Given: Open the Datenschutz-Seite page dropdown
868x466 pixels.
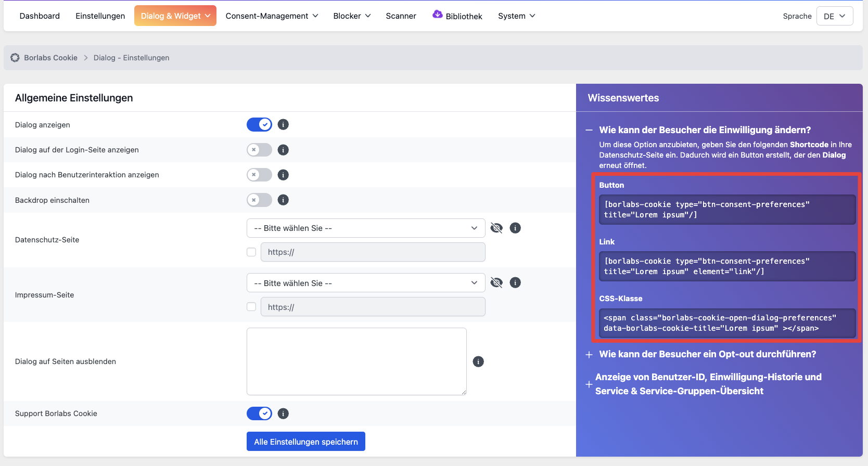Looking at the screenshot, I should click(x=365, y=228).
